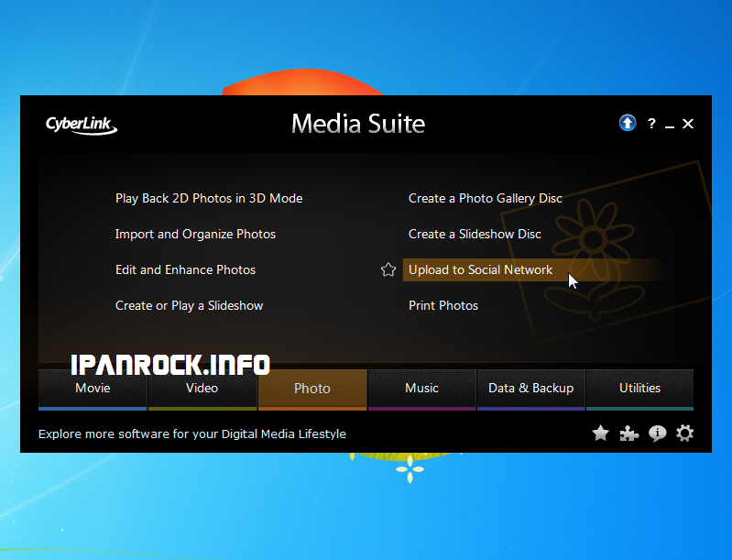
Task: Open help with the question mark icon
Action: coord(651,124)
